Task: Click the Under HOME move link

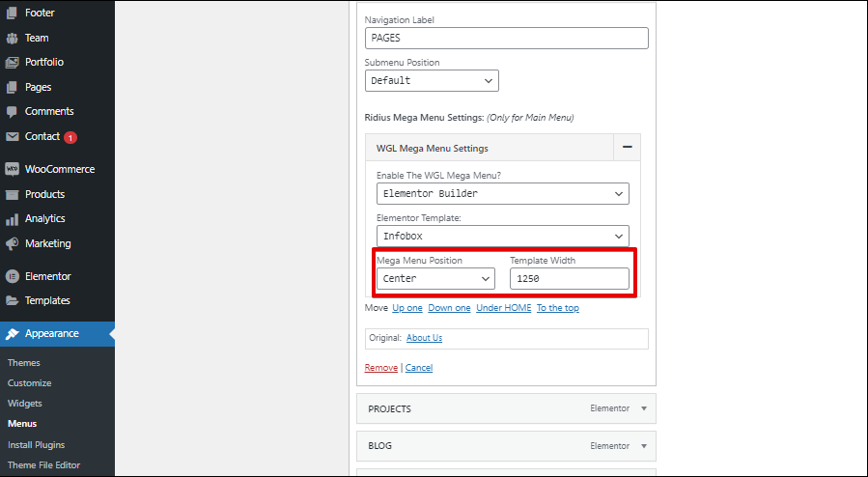Action: 504,308
